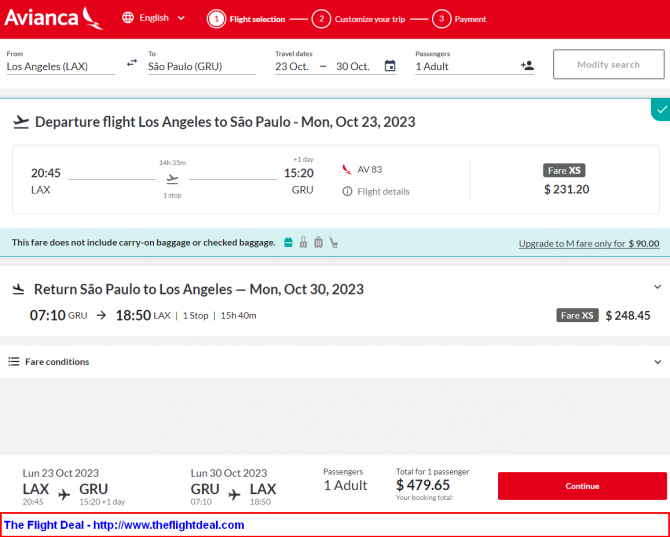
Task: Click the Continue button
Action: pyautogui.click(x=582, y=486)
